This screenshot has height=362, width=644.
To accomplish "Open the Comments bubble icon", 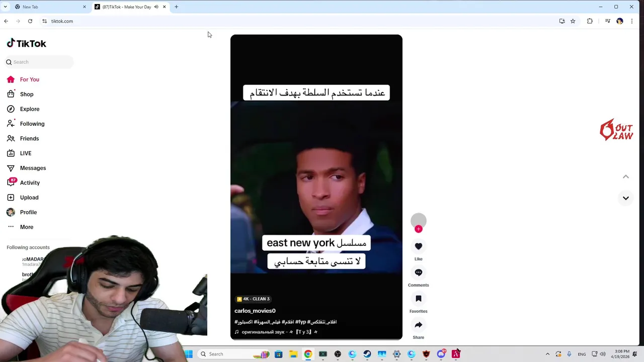I will click(418, 273).
